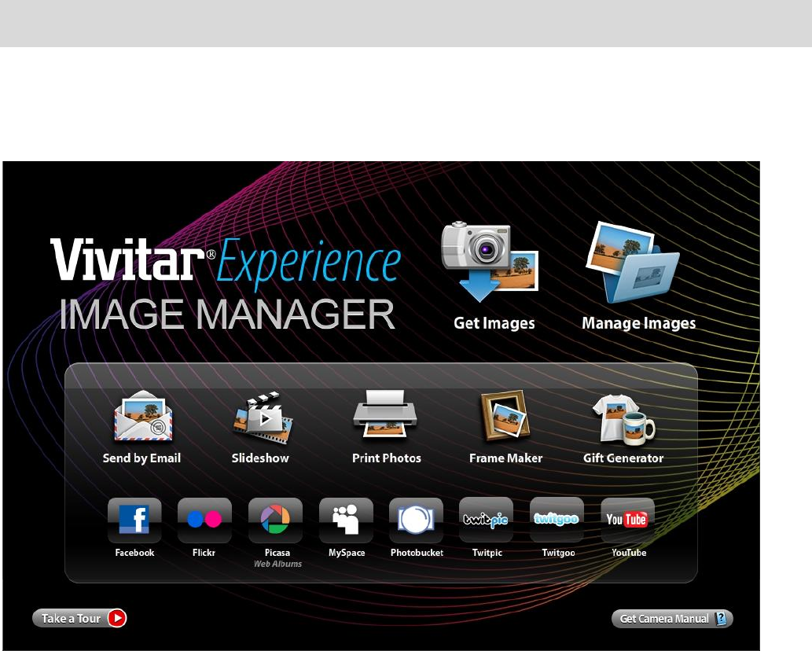The height and width of the screenshot is (651, 812).
Task: Click the YouTube label text
Action: tap(629, 553)
